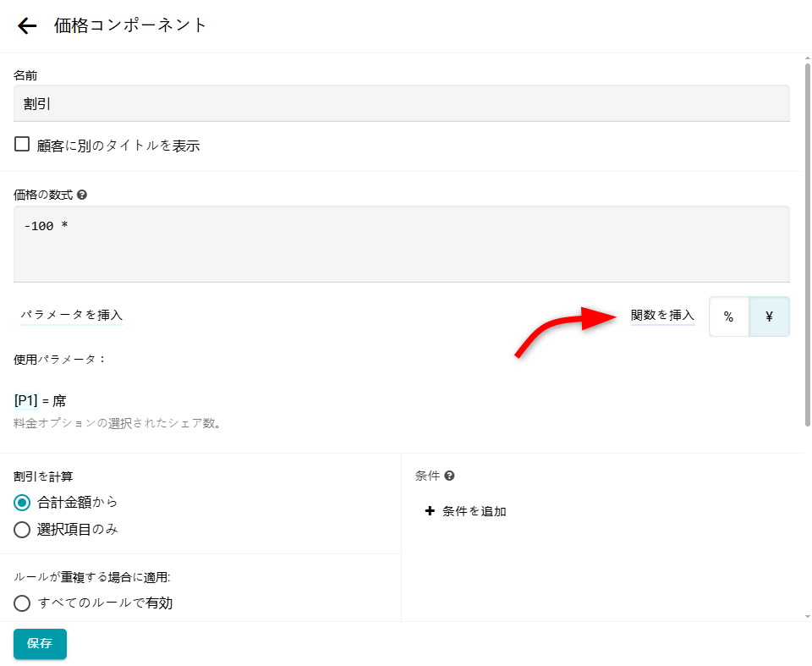Click the plus icon before 条件を追加
The image size is (812, 666).
430,511
